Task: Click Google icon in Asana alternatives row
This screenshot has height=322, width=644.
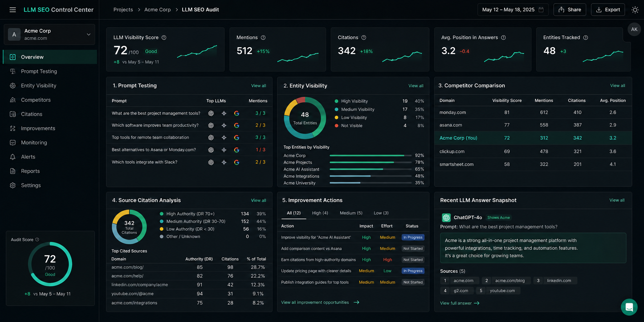Action: 236,150
